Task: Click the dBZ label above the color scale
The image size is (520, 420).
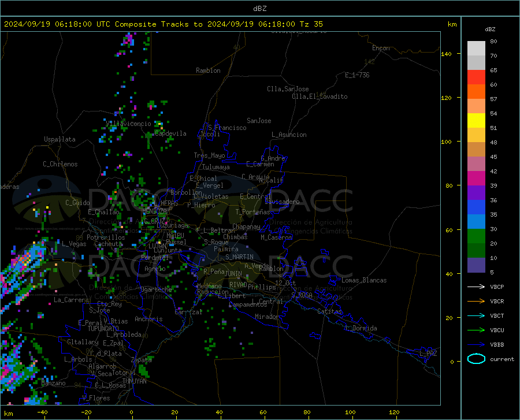Action: 490,29
